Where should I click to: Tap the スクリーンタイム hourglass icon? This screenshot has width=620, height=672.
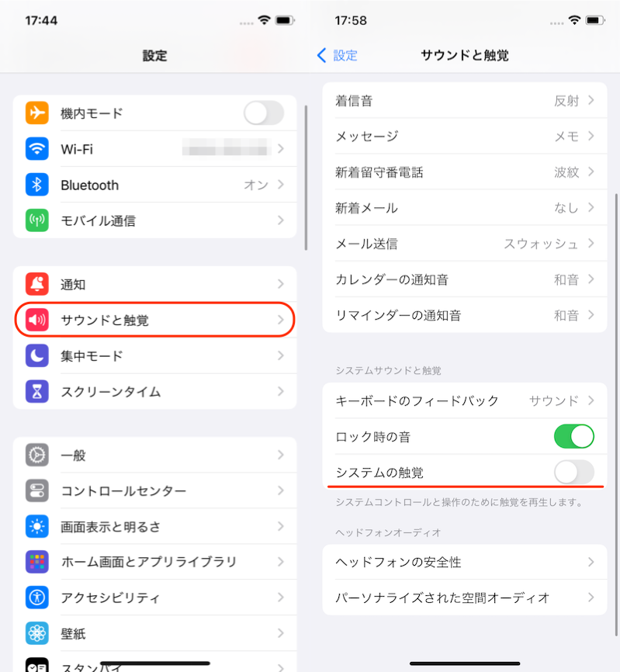(x=36, y=391)
